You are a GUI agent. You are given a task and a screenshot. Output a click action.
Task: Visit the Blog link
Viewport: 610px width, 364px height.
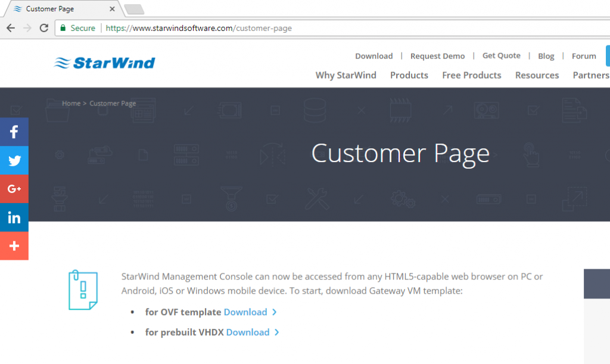[x=546, y=56]
